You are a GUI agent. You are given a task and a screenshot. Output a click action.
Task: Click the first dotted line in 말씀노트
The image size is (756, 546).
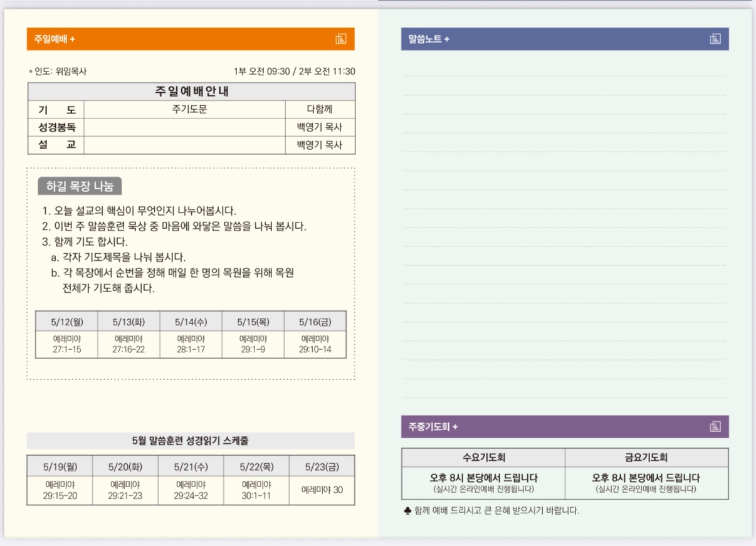pos(564,76)
